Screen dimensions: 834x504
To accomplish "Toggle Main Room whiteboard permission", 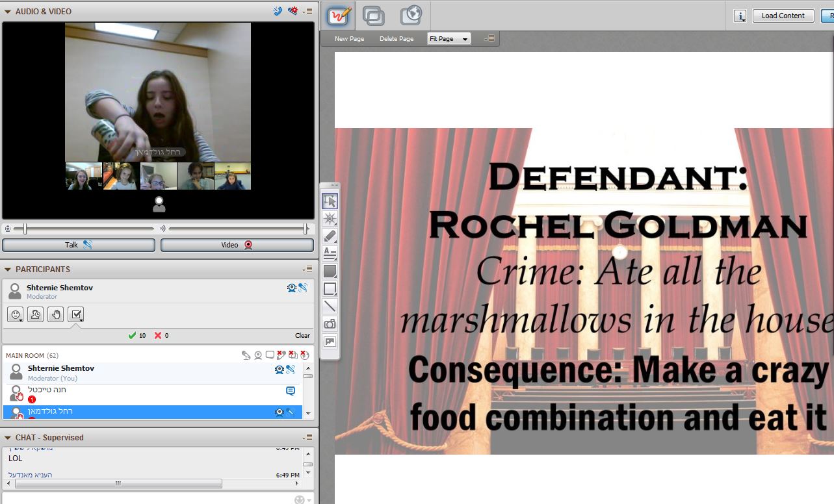I will [281, 355].
